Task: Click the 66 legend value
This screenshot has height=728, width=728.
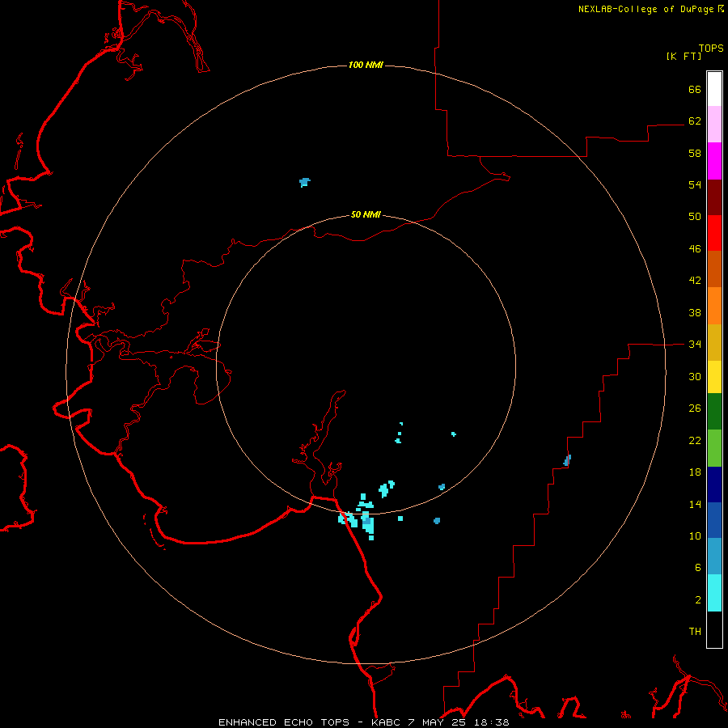Action: pyautogui.click(x=695, y=89)
